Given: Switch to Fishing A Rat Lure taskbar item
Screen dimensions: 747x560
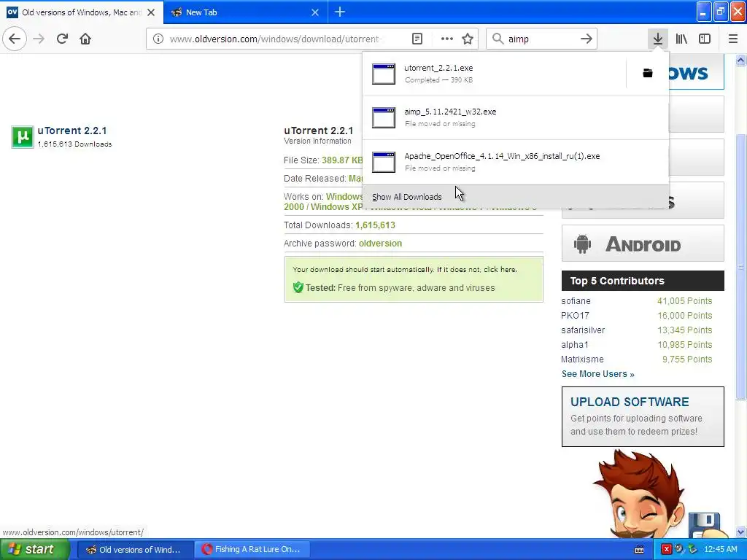Looking at the screenshot, I should coord(252,549).
